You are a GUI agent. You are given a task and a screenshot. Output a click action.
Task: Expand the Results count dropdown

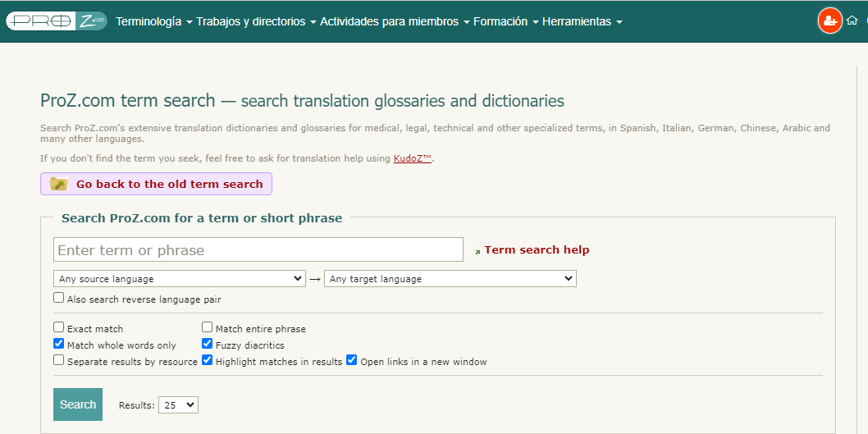point(178,404)
